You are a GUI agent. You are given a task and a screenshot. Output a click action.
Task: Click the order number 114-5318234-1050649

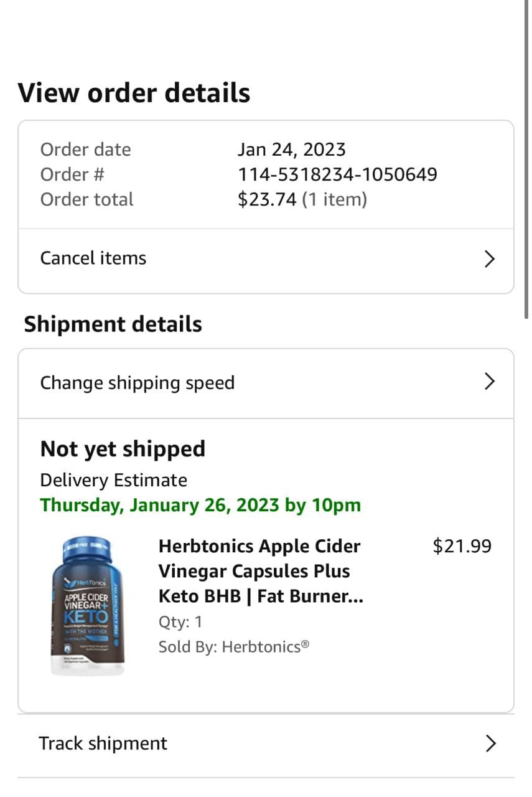coord(337,174)
